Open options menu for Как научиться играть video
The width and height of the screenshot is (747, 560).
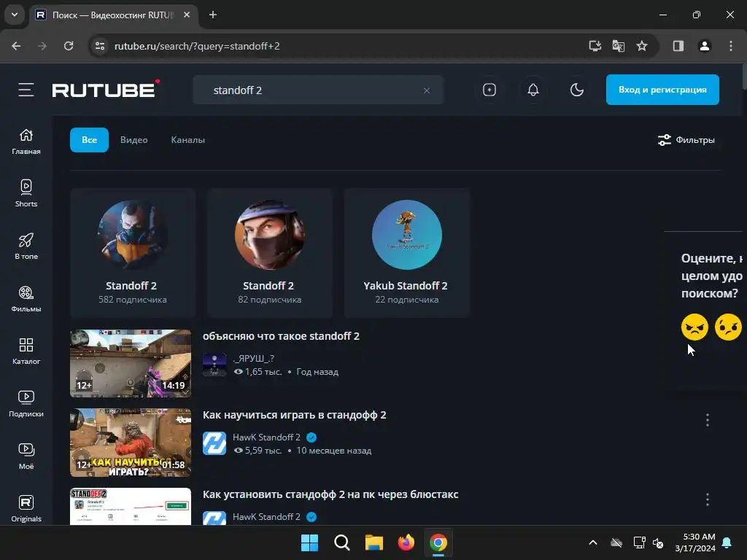708,420
